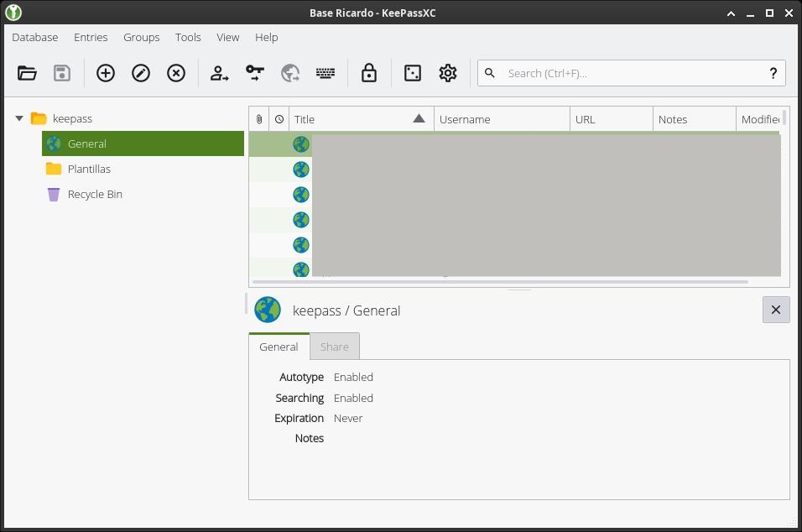This screenshot has height=532, width=802.
Task: Switch to the General preview tab
Action: (279, 347)
